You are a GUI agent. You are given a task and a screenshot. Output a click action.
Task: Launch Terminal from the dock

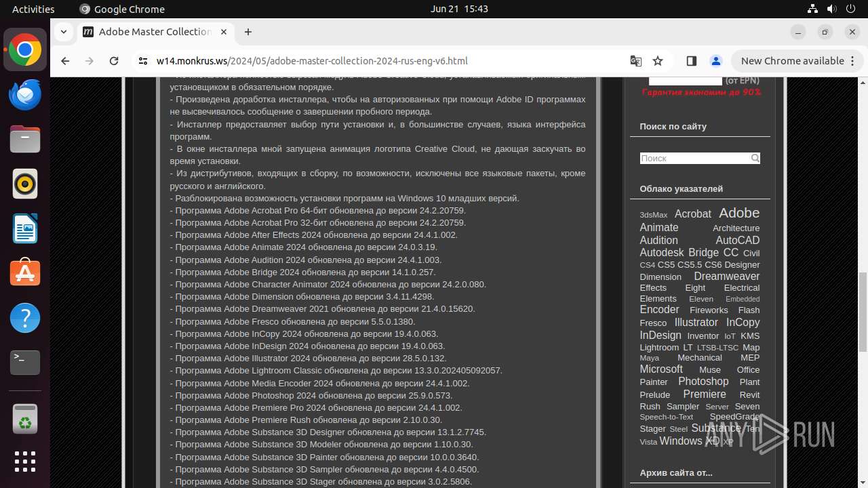25,363
